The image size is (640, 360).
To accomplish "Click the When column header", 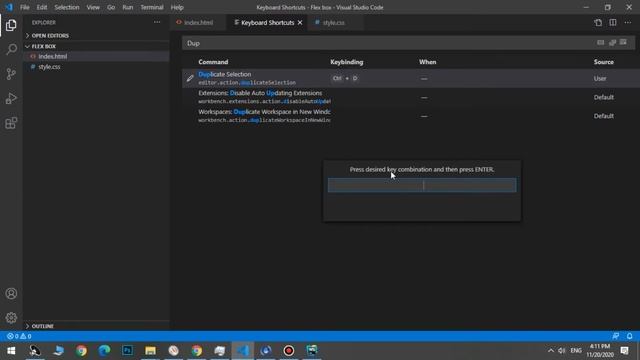I will (427, 62).
